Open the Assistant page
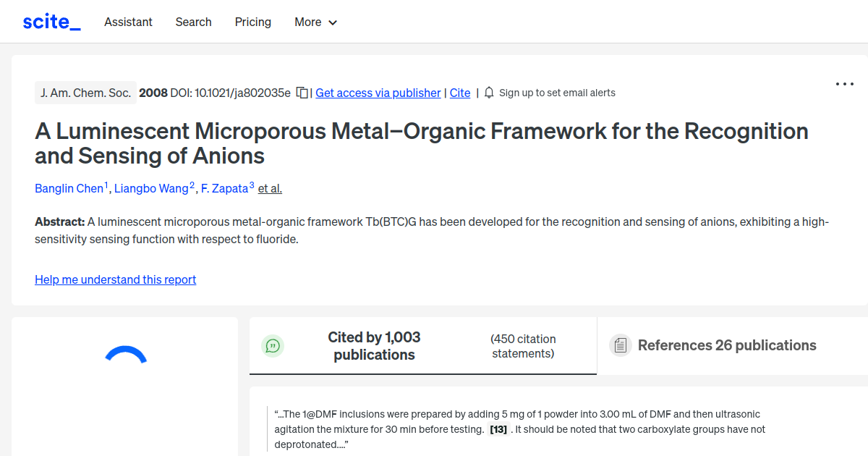 point(128,22)
